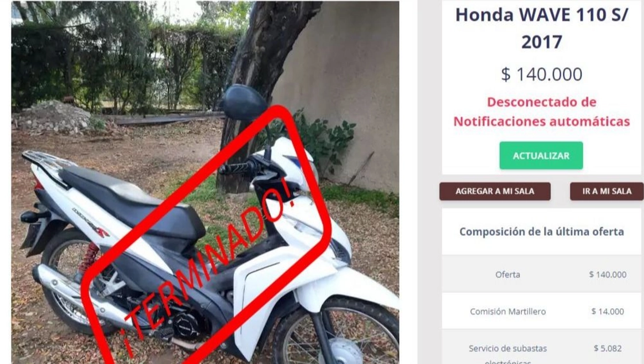Click the motorcycle's rear luggage rack in photo

point(45,164)
